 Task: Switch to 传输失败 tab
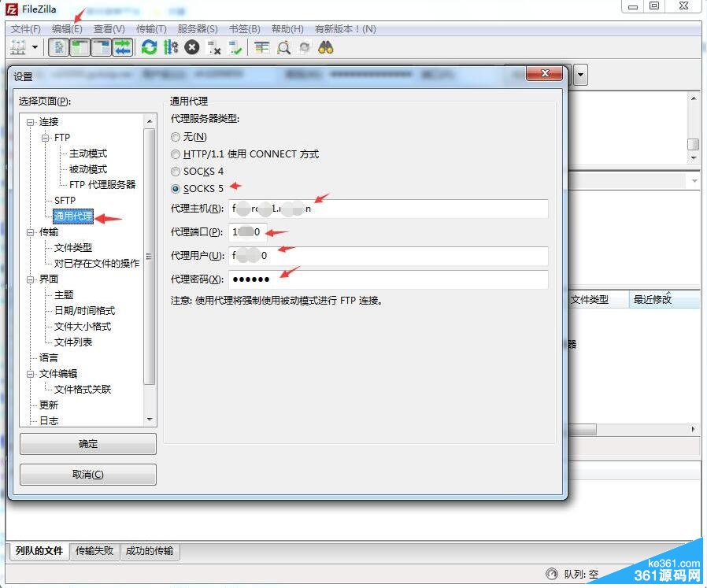pyautogui.click(x=94, y=550)
